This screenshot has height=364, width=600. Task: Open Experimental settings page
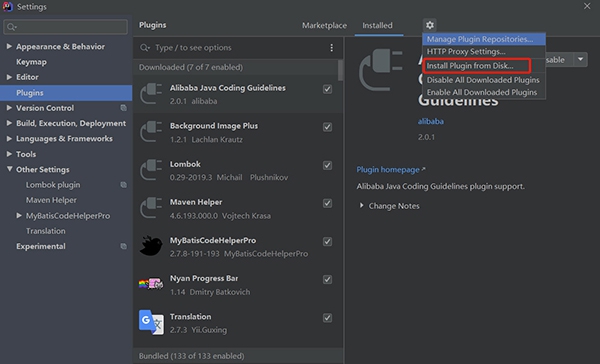(41, 246)
